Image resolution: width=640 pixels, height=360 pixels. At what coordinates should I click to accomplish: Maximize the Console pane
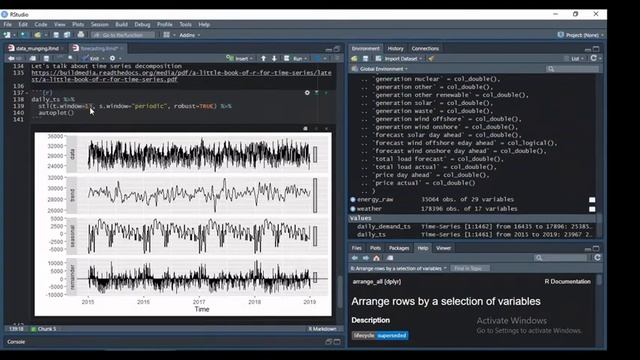[337, 342]
